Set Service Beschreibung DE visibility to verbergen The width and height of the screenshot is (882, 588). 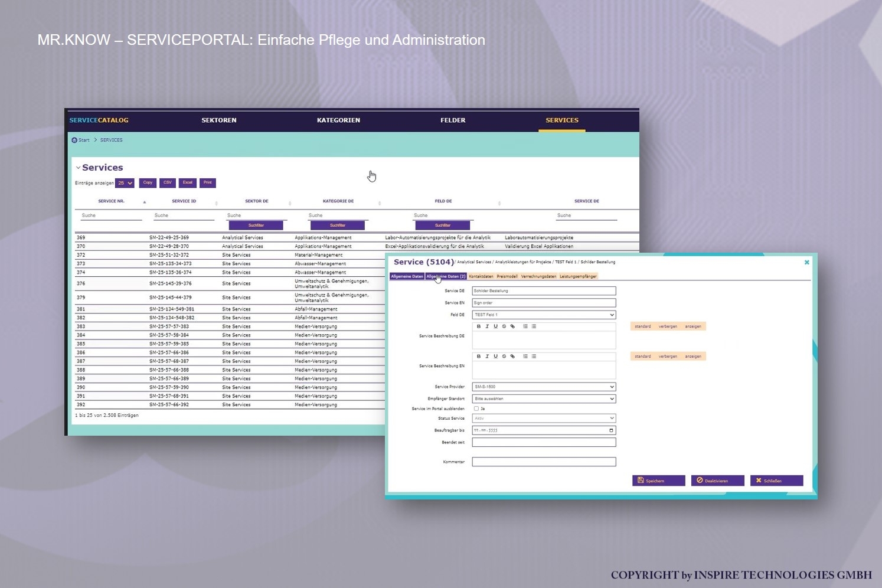(x=668, y=326)
